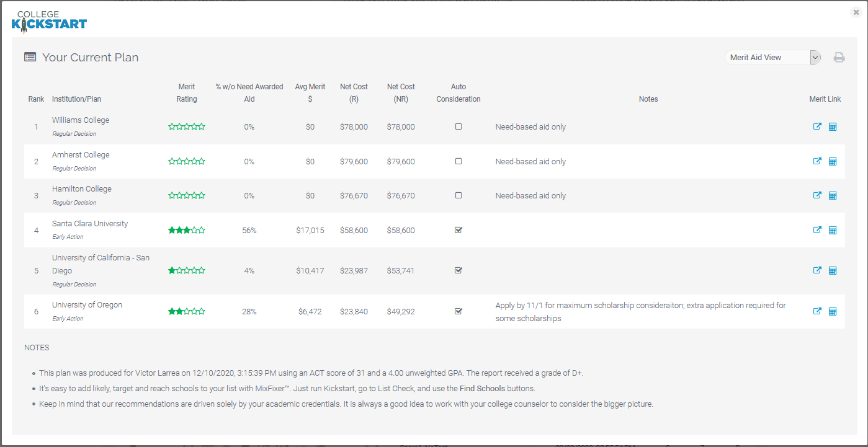Click the list icon beside Your Current Plan

point(30,57)
